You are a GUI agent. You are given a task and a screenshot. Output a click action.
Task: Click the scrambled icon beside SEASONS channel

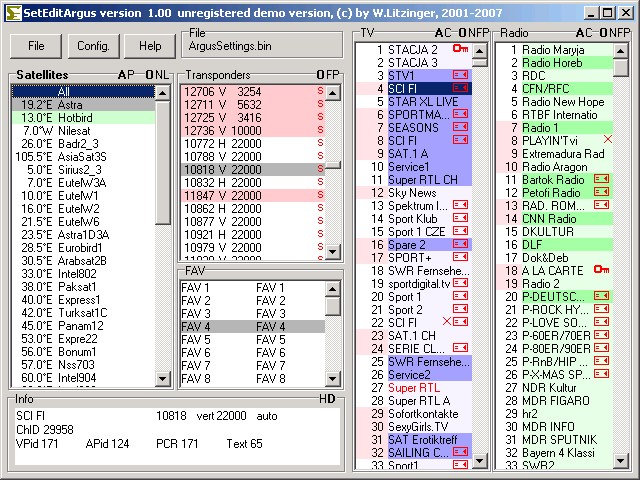460,127
